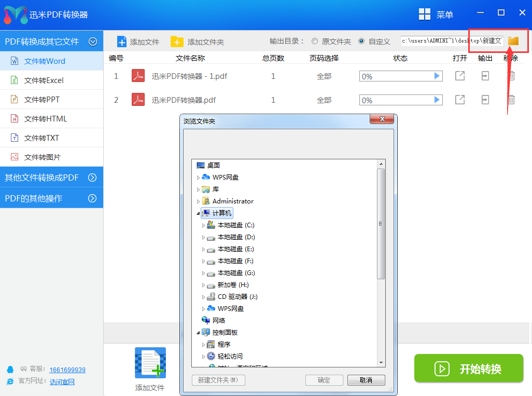Click the 添加文件夹 toolbar icon
Image resolution: width=532 pixels, height=396 pixels.
tap(177, 42)
